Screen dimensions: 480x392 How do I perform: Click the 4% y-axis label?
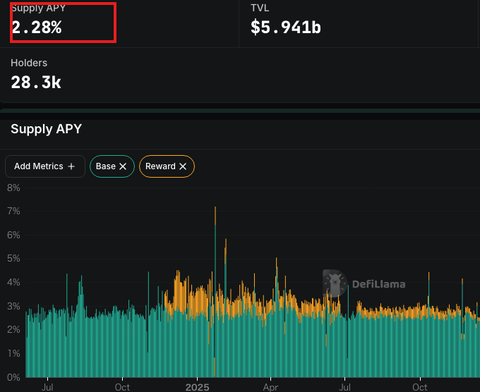tap(13, 282)
